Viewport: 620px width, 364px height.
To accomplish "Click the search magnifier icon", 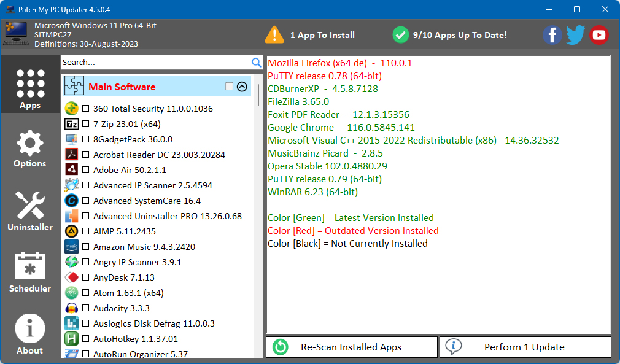I will point(256,63).
